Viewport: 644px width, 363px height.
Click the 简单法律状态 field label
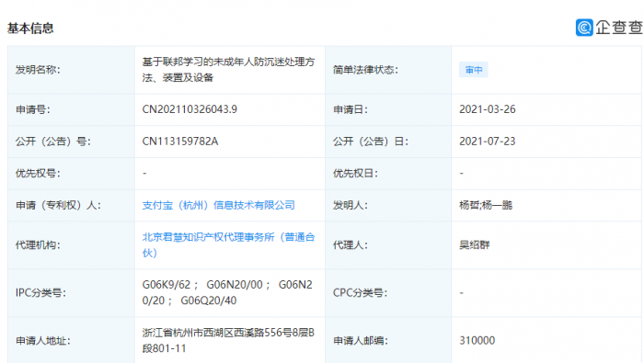tap(365, 70)
